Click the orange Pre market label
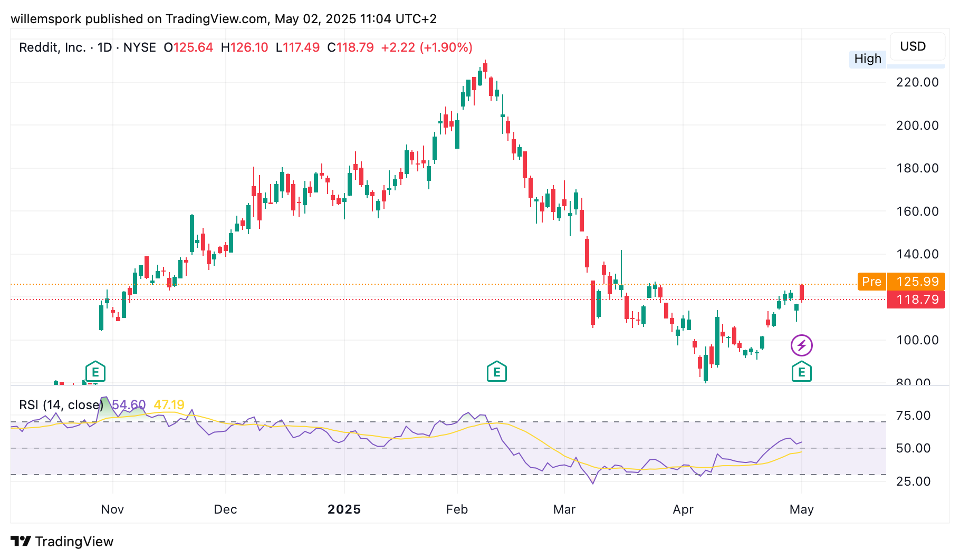Screen dimensions: 960x560 pos(871,282)
